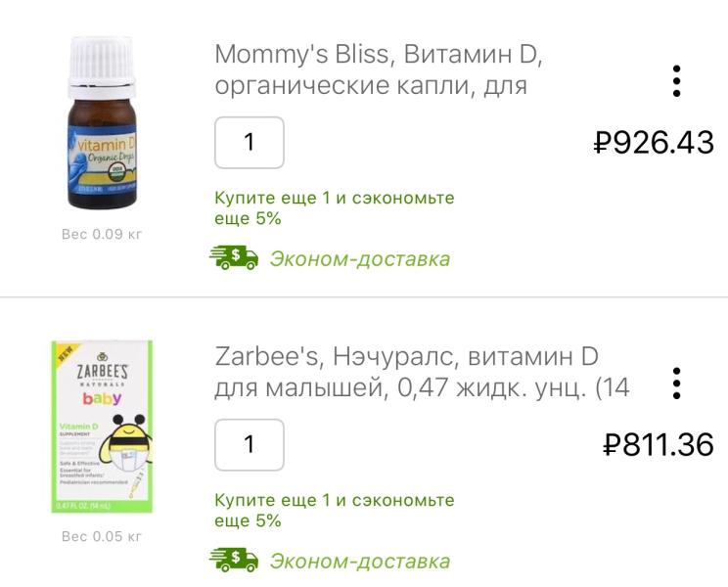
Task: Tap the Эконом-доставка label under Zarbee's
Action: tap(360, 561)
